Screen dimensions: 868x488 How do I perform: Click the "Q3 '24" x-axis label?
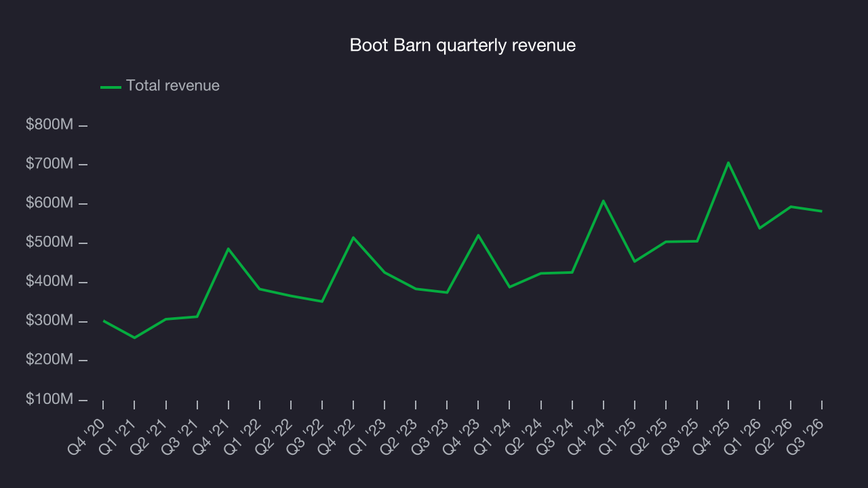[x=555, y=436]
